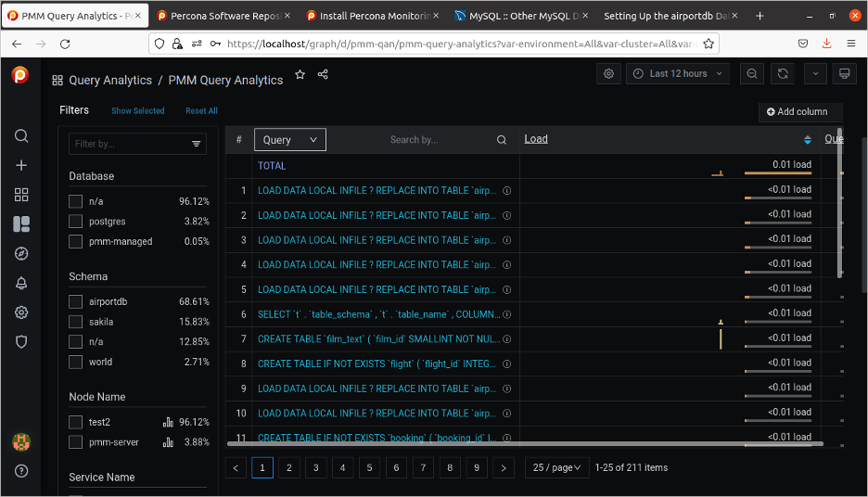Show info for SELECT query row 6

(x=506, y=314)
